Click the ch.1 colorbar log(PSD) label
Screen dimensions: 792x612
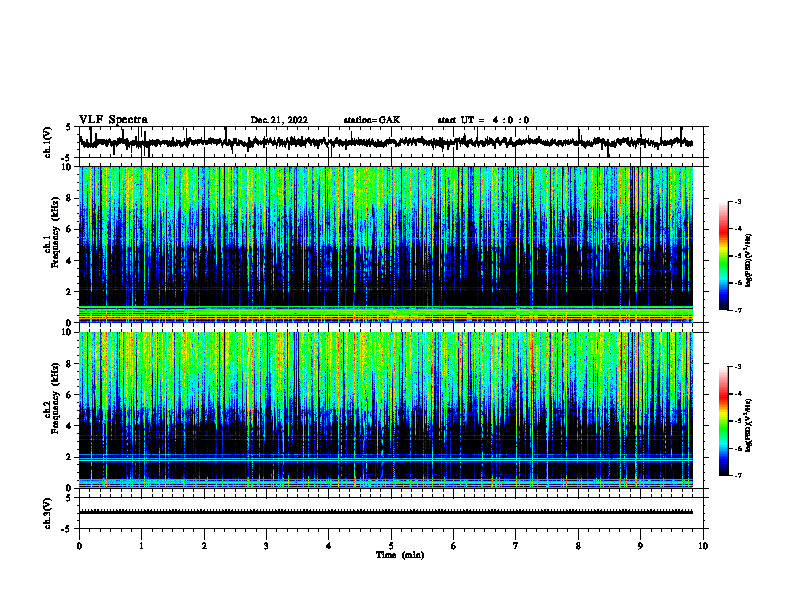tap(749, 261)
